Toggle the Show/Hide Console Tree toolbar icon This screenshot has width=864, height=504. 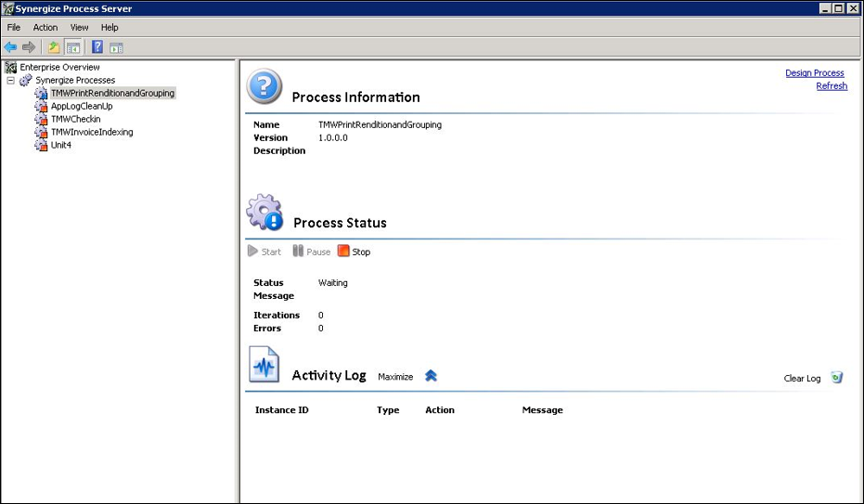tap(72, 47)
